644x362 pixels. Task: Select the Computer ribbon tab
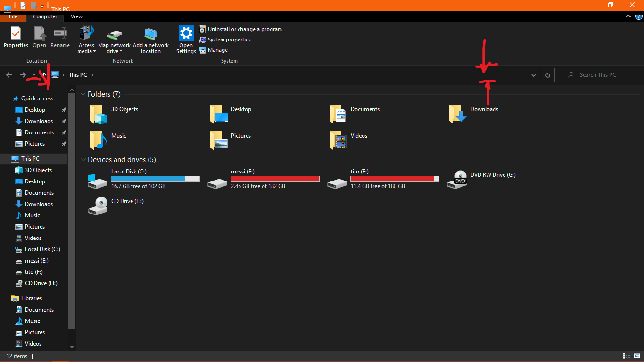[x=45, y=16]
